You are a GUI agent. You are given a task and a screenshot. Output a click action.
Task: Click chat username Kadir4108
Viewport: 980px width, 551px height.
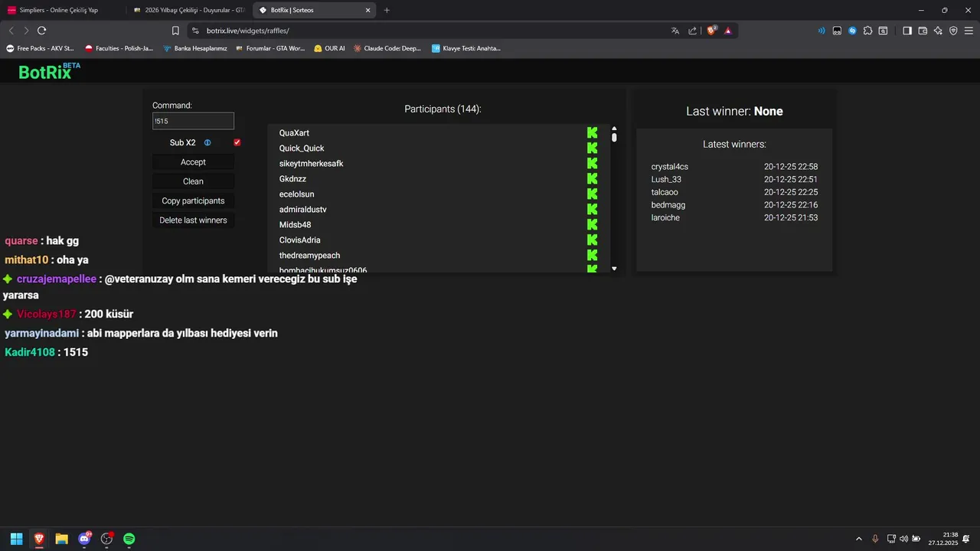pos(30,352)
